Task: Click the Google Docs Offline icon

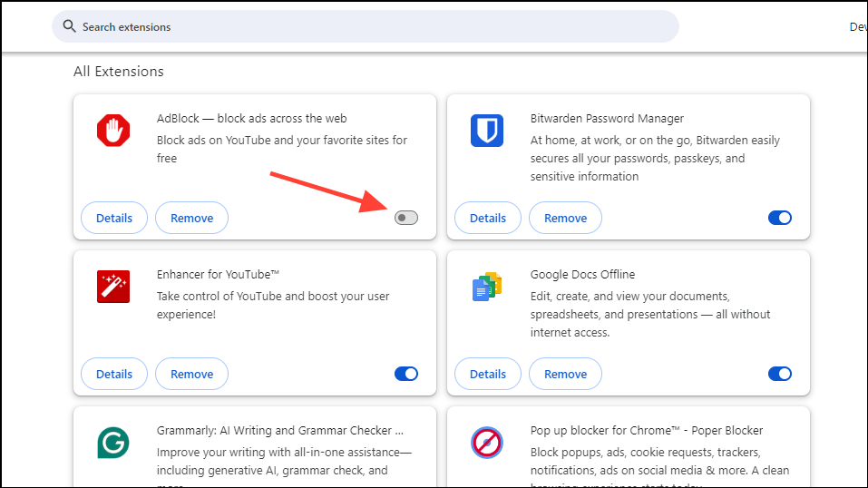Action: [487, 287]
